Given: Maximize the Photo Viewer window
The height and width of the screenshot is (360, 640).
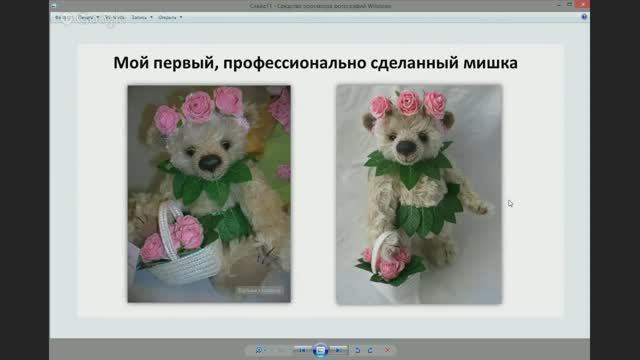Looking at the screenshot, I should point(569,4).
